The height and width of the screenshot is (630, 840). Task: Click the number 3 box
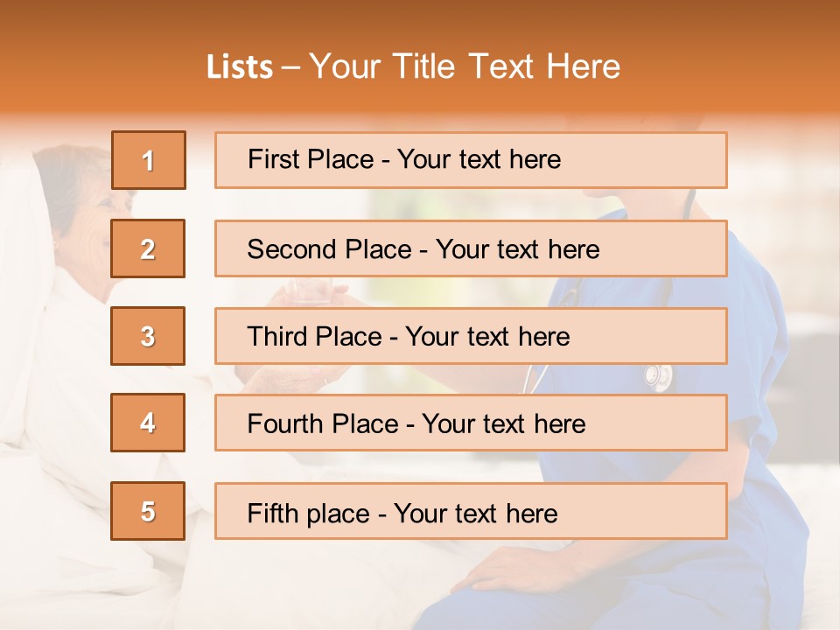(148, 336)
